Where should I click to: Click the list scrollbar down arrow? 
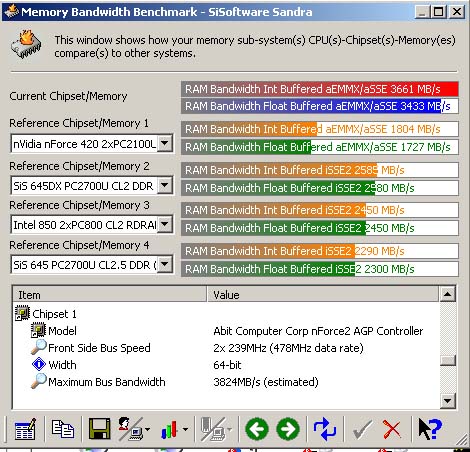tap(448, 401)
